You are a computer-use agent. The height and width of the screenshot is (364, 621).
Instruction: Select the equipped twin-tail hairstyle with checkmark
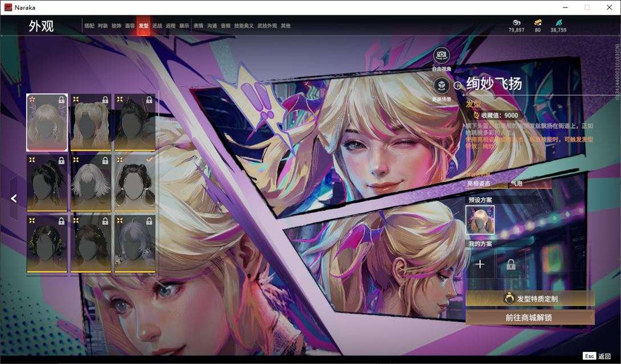(135, 182)
